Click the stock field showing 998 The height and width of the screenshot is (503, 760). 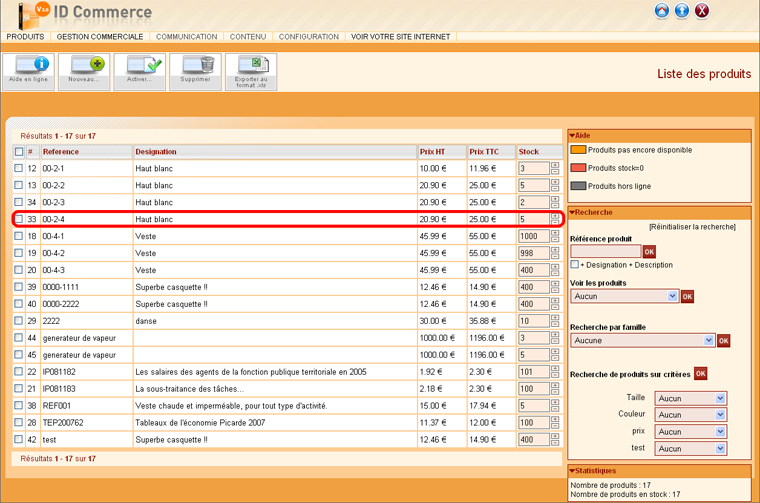tap(534, 253)
